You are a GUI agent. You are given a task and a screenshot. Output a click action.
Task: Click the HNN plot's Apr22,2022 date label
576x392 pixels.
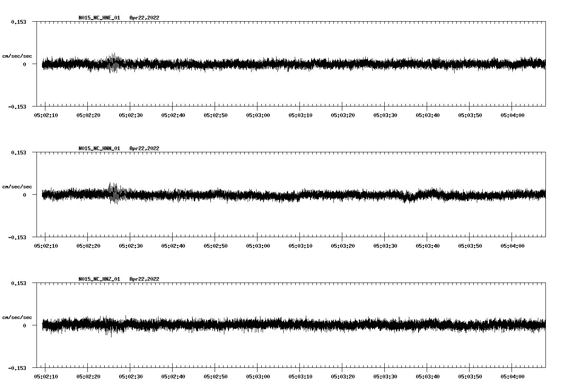144,148
